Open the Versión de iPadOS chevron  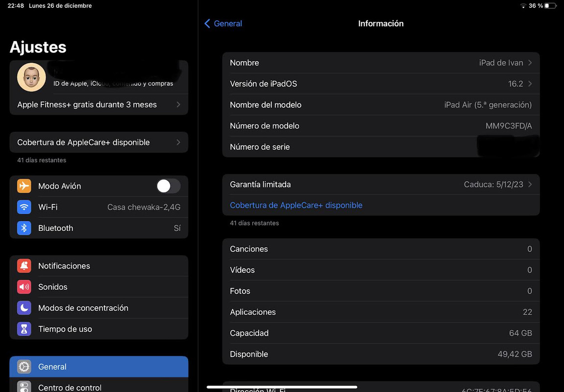tap(530, 84)
